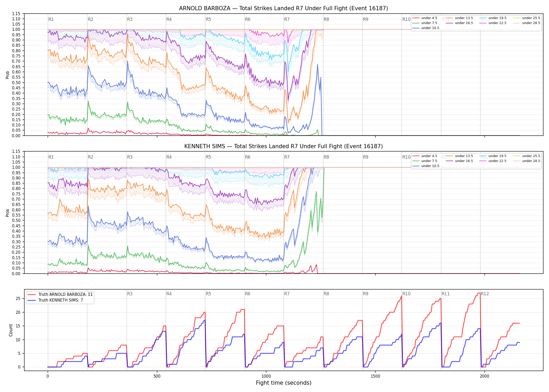
Task: Click the '15' tick on Count axis
Action: [18, 326]
